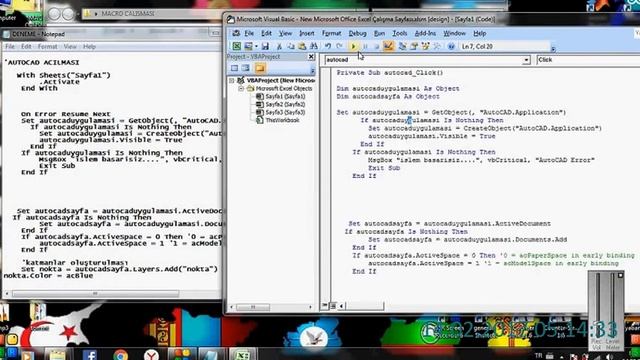Image resolution: width=640 pixels, height=360 pixels.
Task: Open the Add-Ins menu
Action: [425, 33]
